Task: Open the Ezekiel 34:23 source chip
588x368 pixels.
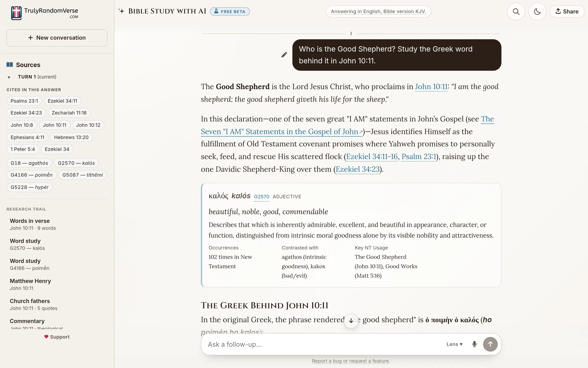Action: point(26,113)
